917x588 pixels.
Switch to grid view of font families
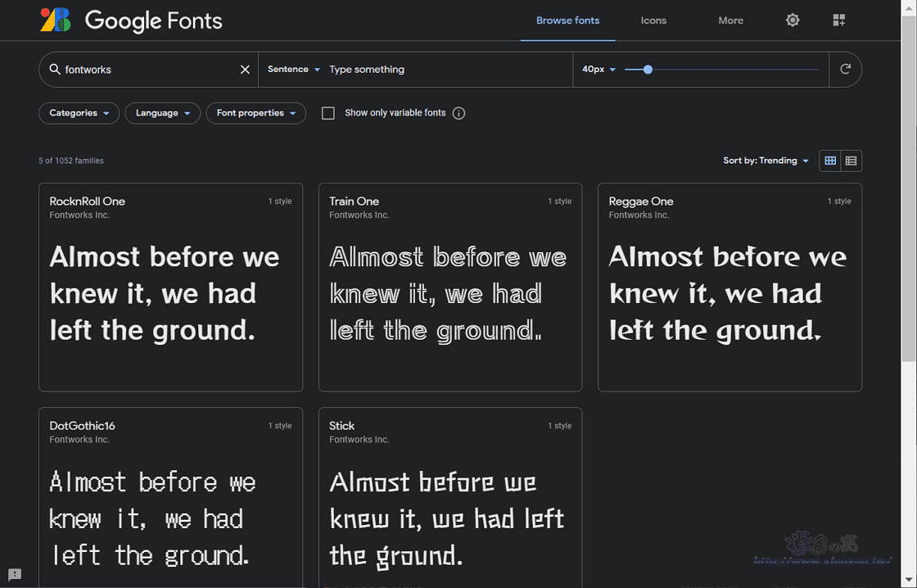[829, 161]
